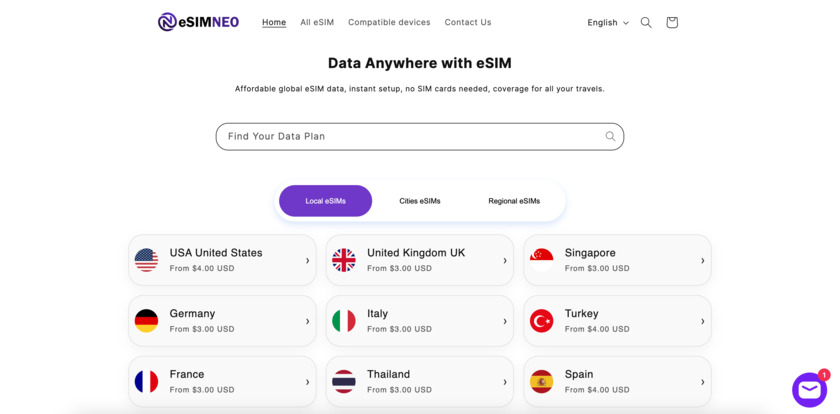This screenshot has width=840, height=414.
Task: Click the United Kingdom flag icon
Action: [x=344, y=260]
